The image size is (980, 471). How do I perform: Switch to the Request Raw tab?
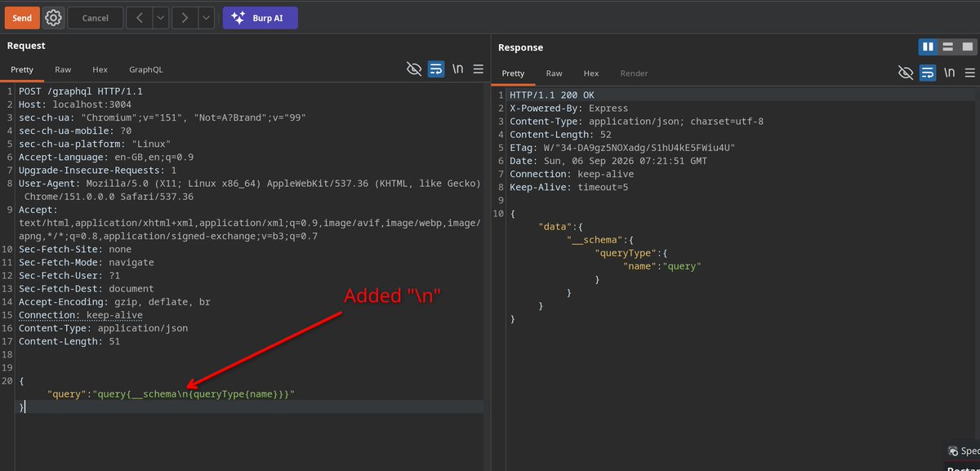coord(63,70)
